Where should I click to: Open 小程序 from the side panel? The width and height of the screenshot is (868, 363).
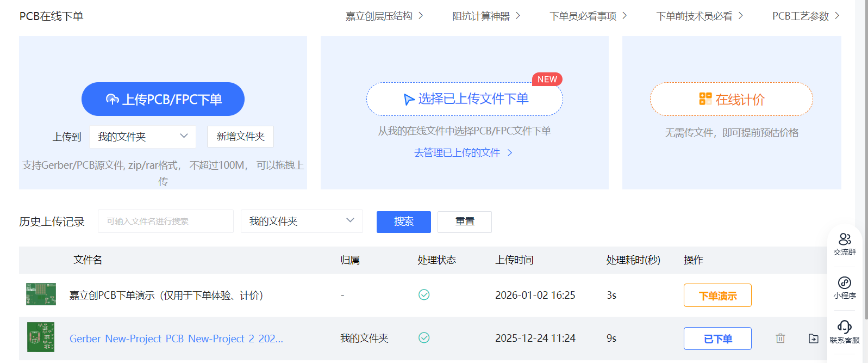click(x=845, y=288)
